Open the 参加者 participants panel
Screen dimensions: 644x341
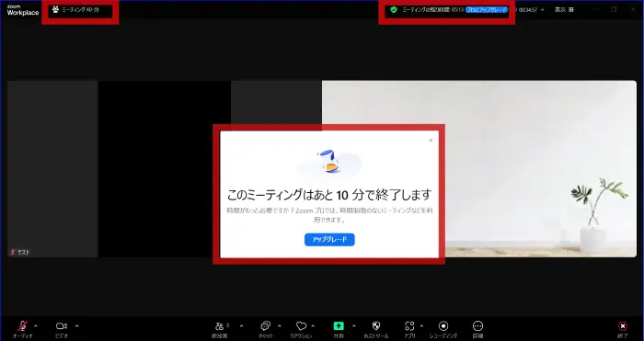pos(220,326)
